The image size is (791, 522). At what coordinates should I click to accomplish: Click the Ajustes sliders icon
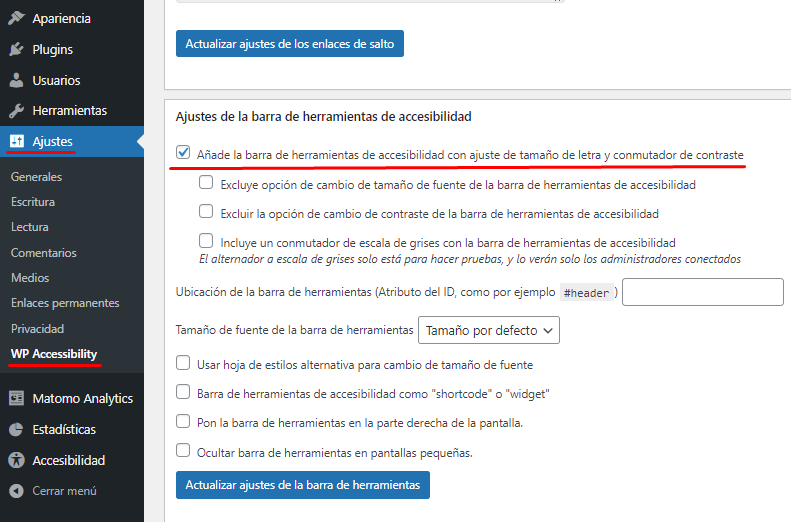click(16, 141)
